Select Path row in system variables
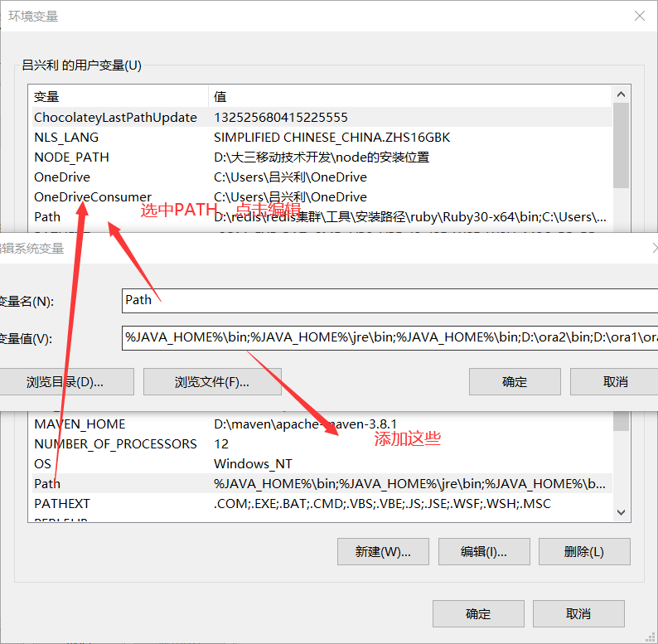 point(322,484)
